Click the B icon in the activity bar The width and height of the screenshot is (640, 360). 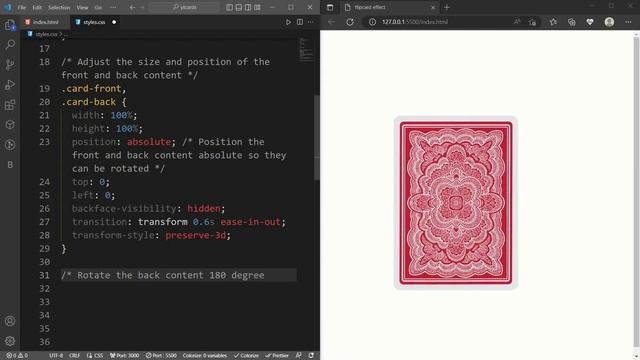point(10,164)
